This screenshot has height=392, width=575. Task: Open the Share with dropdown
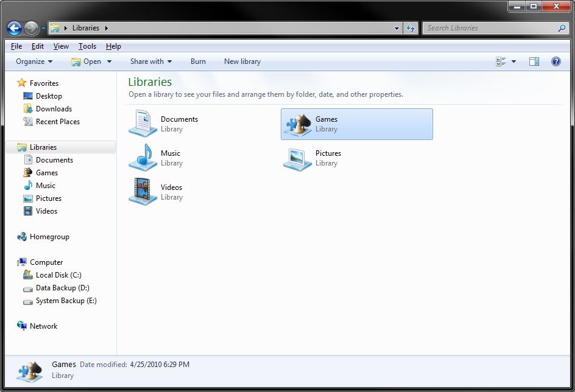(x=150, y=61)
